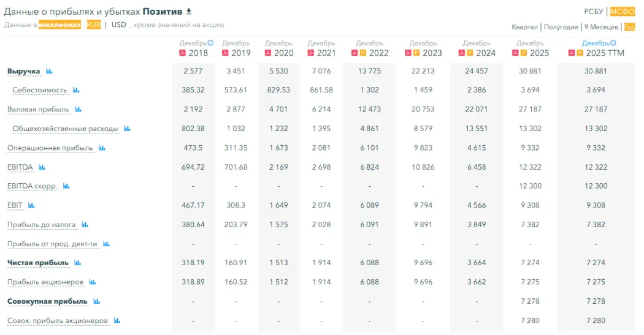Click the info icon next to Декабрь 2018

click(x=210, y=43)
